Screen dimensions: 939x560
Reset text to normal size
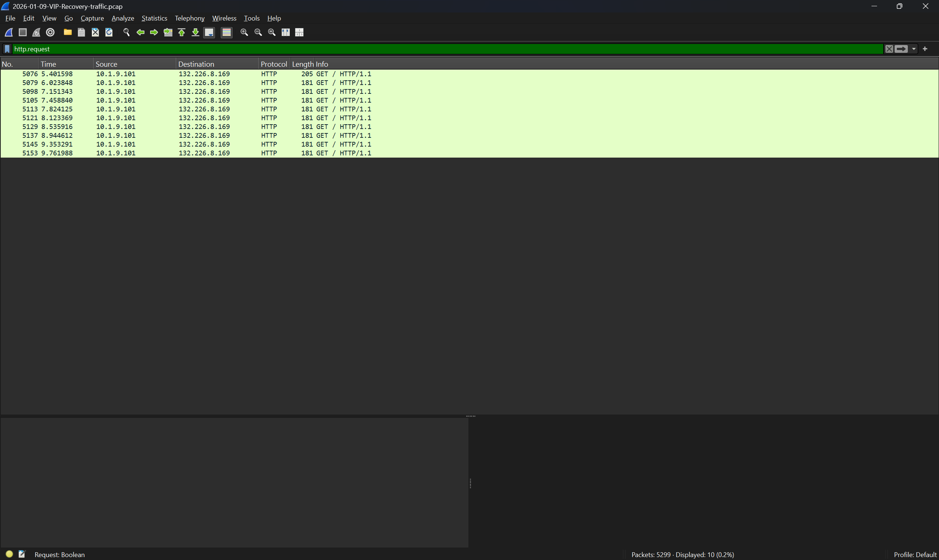pos(272,33)
